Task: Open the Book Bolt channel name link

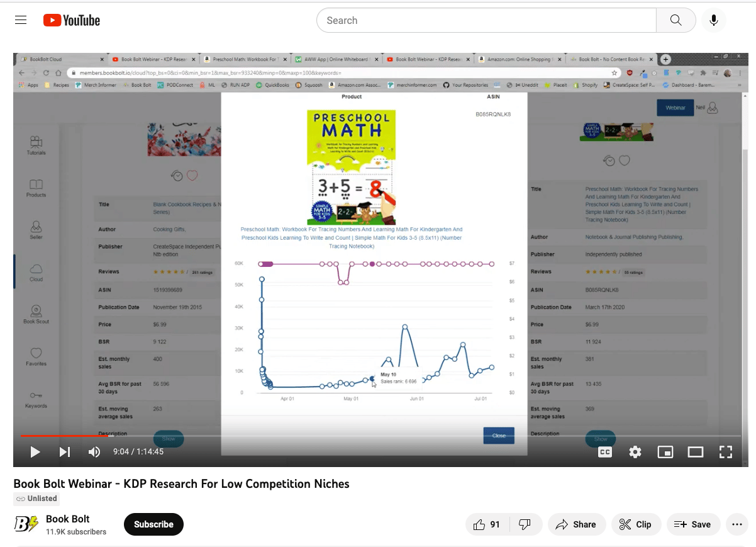Action: [x=68, y=519]
